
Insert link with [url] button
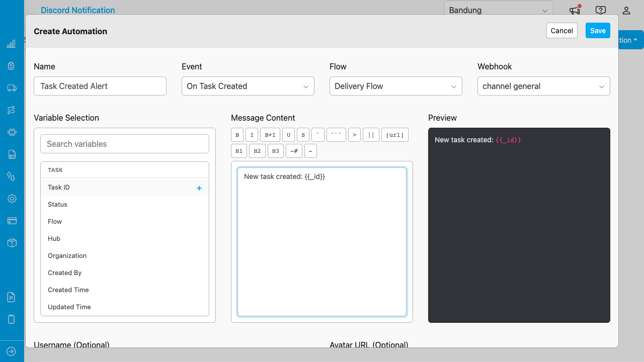pos(395,135)
